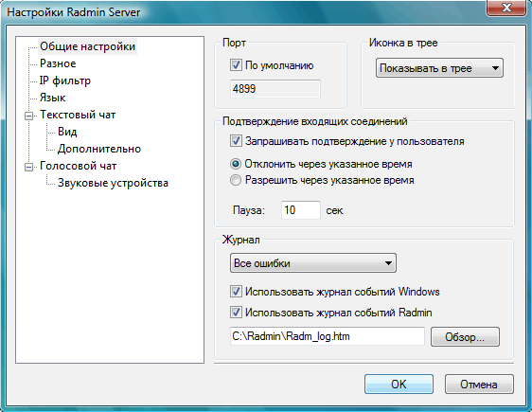Image resolution: width=532 pixels, height=412 pixels.
Task: Click the Пауза seconds input field
Action: (x=301, y=210)
